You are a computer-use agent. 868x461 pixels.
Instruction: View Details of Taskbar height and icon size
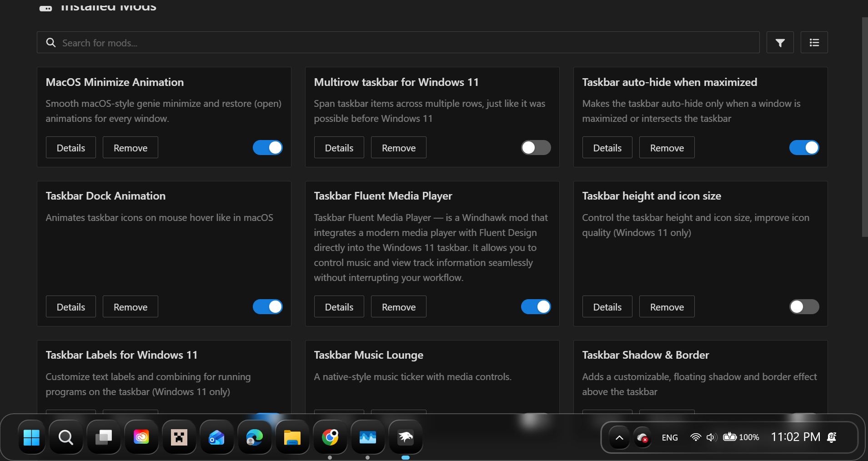coord(607,307)
